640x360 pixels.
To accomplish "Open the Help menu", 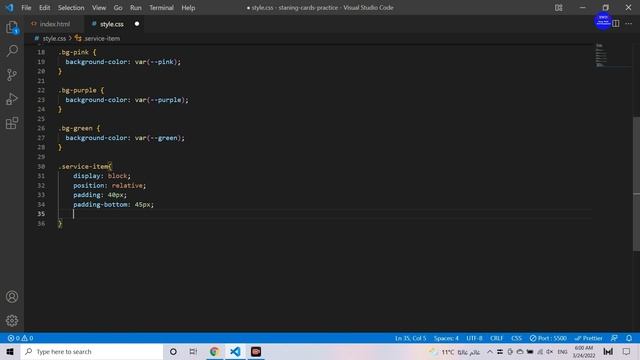I will coord(188,8).
